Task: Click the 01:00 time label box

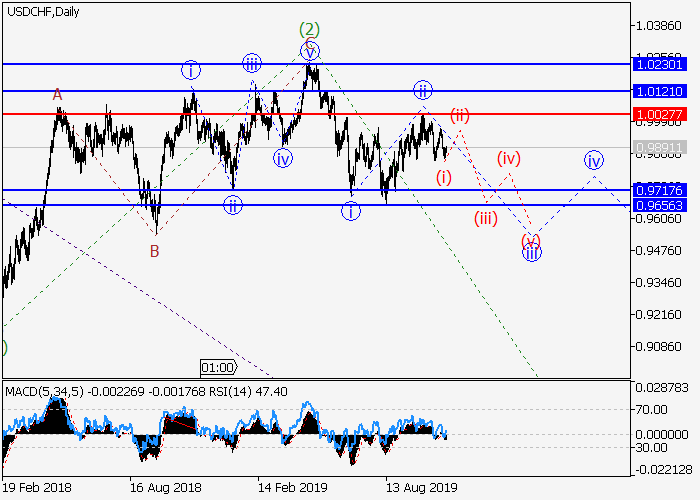Action: 217,367
